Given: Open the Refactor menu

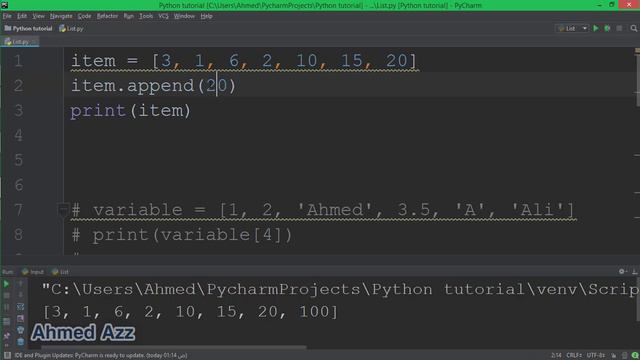Looking at the screenshot, I should 107,16.
